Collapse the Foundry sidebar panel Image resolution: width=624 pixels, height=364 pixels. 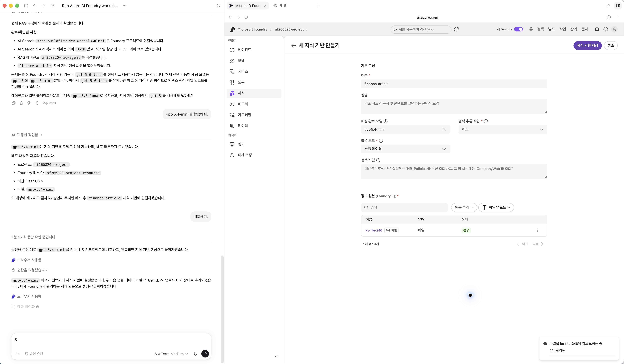(x=276, y=356)
